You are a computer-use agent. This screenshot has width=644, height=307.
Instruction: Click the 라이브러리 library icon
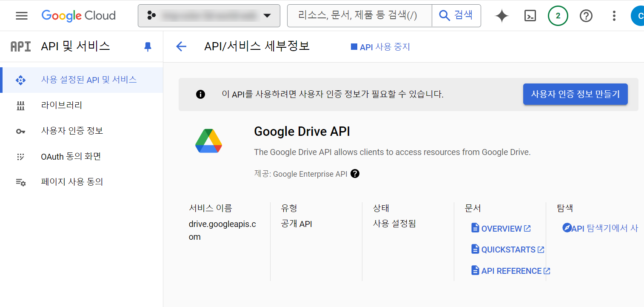20,106
